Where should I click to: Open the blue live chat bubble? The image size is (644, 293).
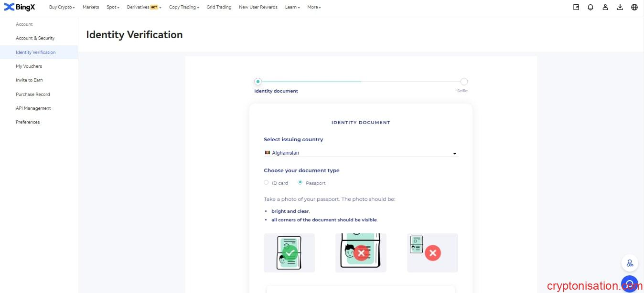coord(629,283)
